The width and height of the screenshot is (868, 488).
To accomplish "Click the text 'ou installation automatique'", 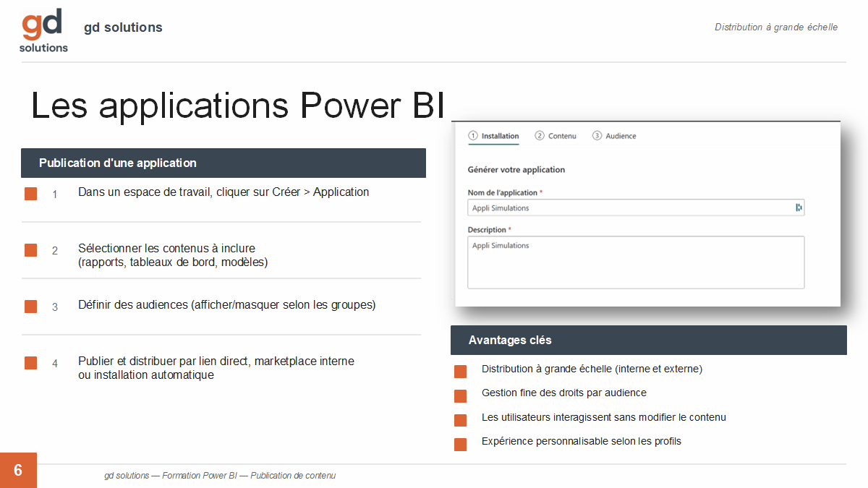I will coord(146,375).
